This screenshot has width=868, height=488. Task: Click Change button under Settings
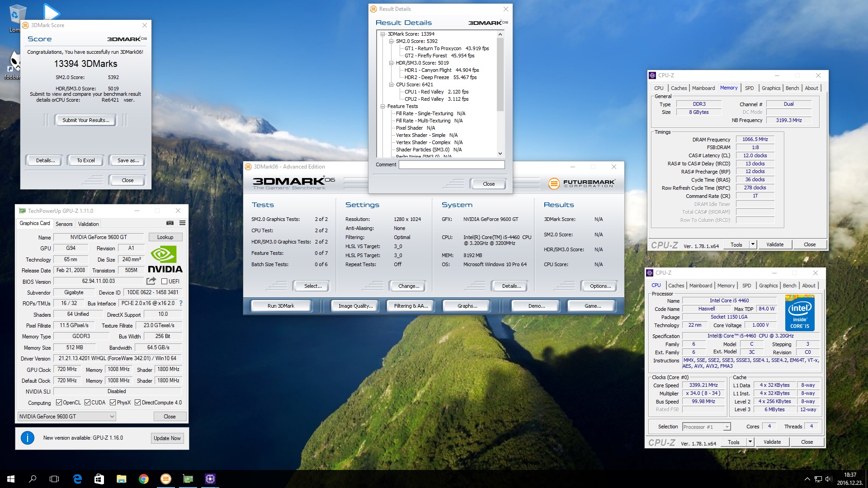pyautogui.click(x=409, y=286)
